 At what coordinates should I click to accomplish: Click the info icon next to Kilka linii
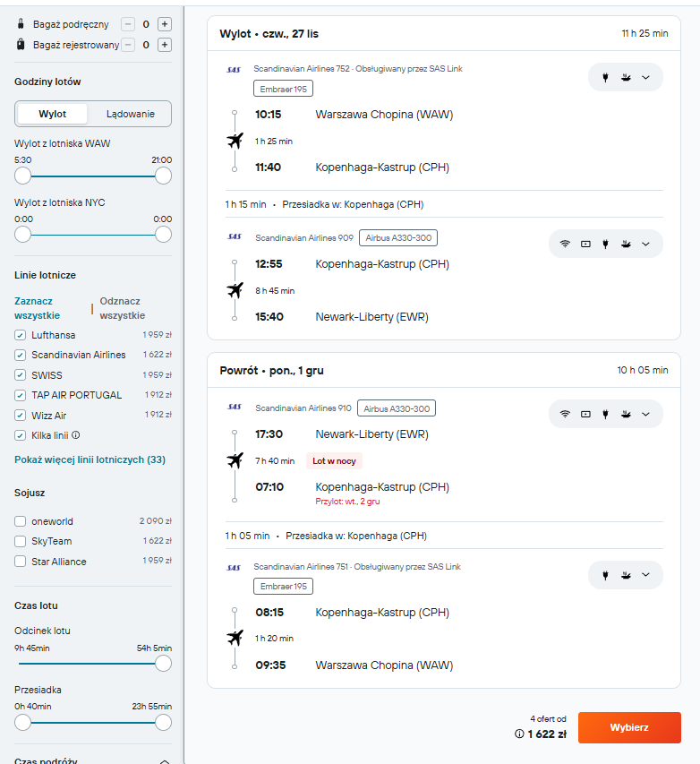76,435
